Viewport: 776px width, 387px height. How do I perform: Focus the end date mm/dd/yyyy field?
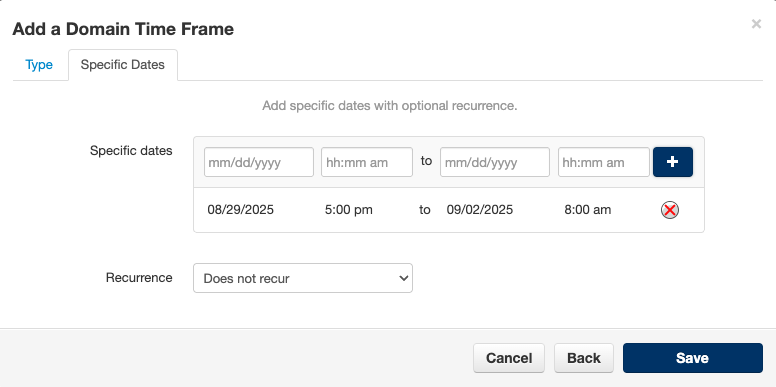click(x=495, y=162)
